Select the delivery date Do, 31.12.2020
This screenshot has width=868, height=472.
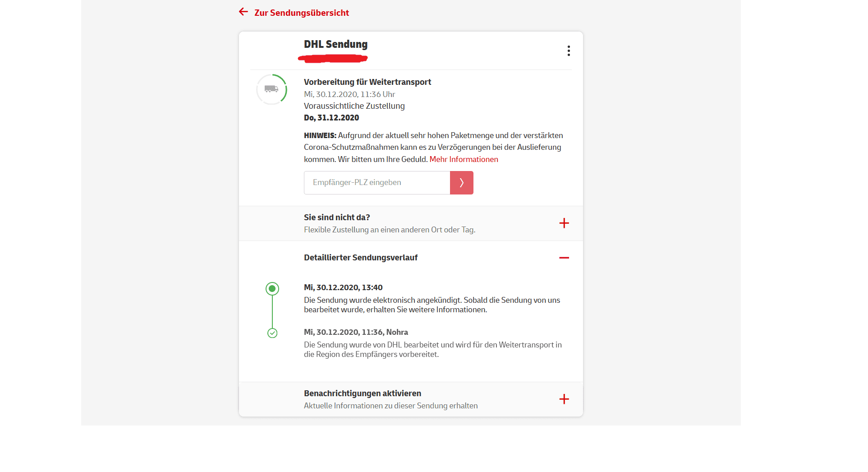[331, 118]
